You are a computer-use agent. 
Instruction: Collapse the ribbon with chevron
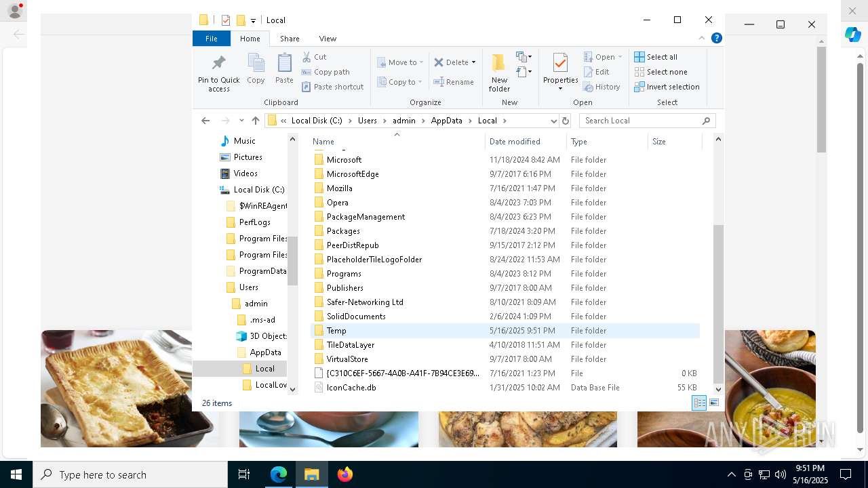702,39
